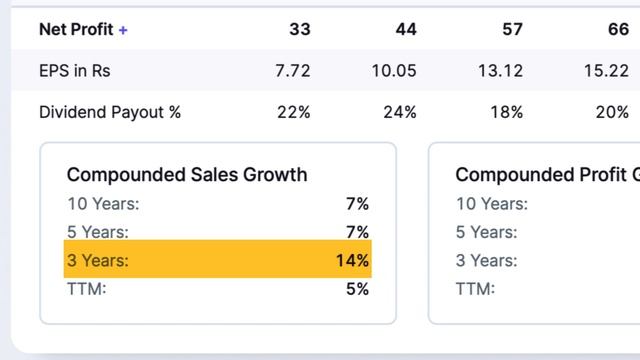Click Net Profit value 57
Viewport: 640px width, 360px height.
pos(512,29)
